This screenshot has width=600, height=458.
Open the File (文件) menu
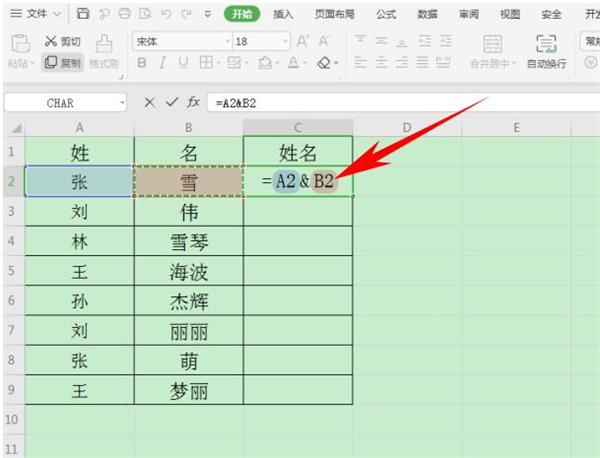(36, 14)
